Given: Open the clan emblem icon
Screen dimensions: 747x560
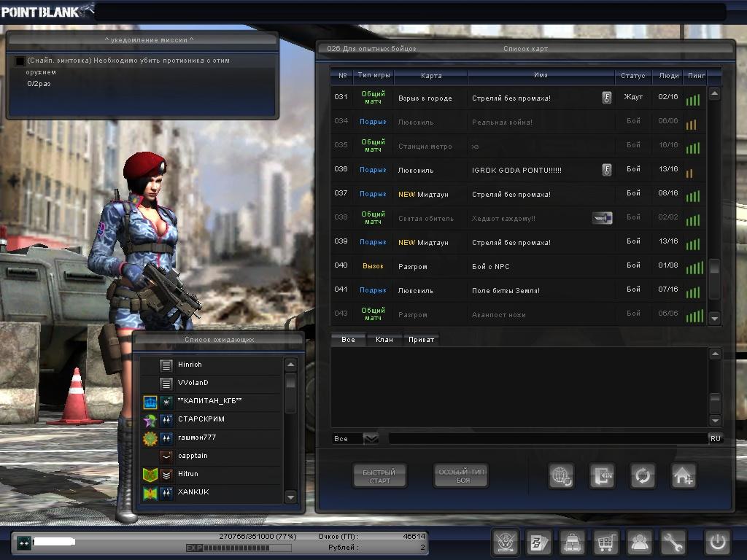Looking at the screenshot, I should (x=505, y=542).
